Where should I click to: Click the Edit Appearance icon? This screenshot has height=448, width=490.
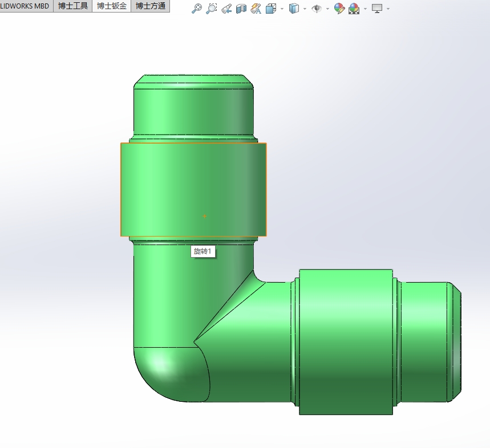(x=339, y=9)
